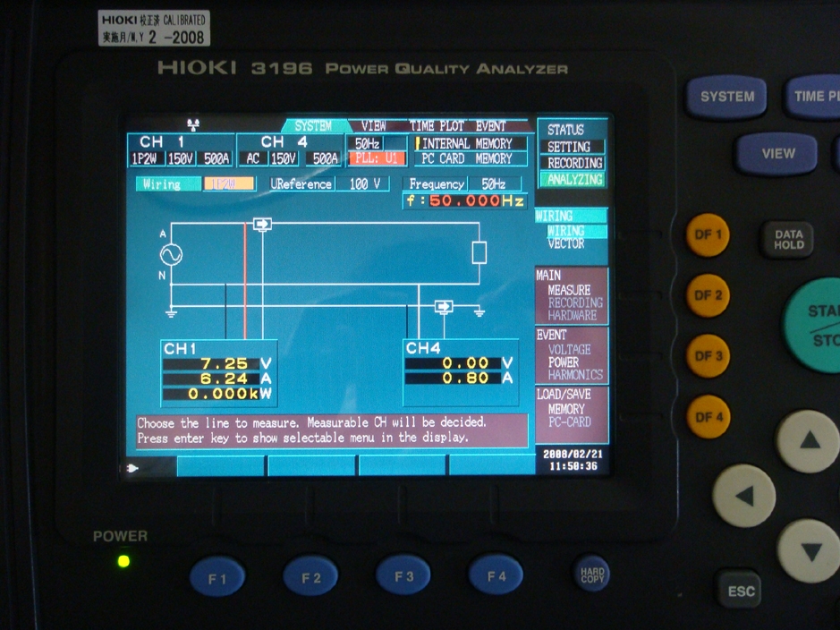Click the CH1 7.25 V reading
840x630 pixels.
[x=217, y=363]
